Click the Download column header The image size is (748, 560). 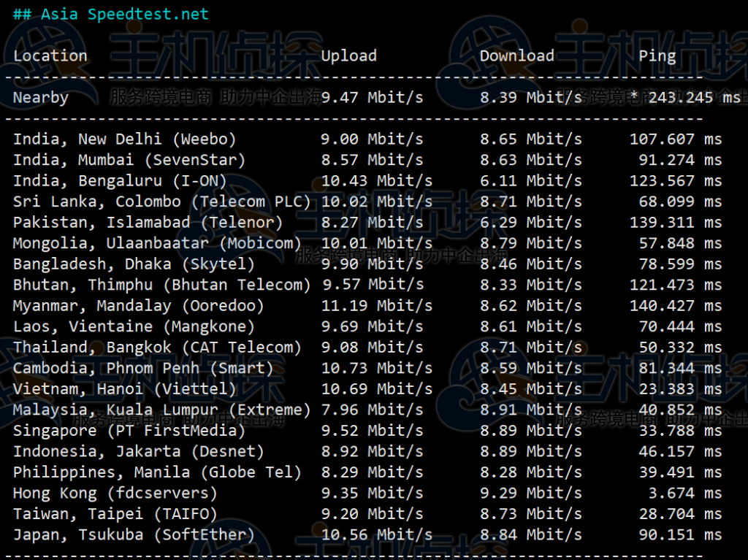(x=516, y=55)
